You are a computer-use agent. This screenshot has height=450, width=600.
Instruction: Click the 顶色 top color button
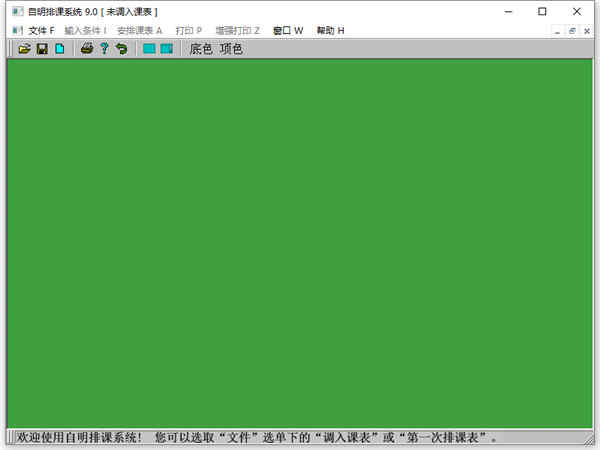tap(231, 49)
